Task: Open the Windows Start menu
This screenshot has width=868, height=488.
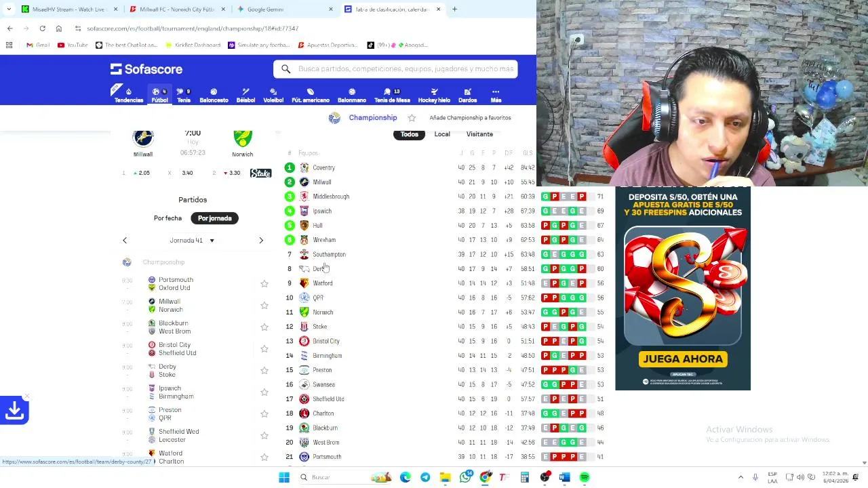Action: tap(284, 478)
